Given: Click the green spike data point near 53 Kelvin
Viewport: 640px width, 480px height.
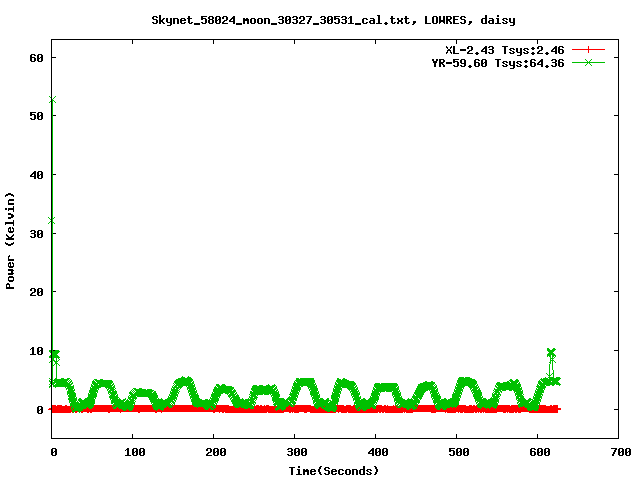Looking at the screenshot, I should (52, 100).
